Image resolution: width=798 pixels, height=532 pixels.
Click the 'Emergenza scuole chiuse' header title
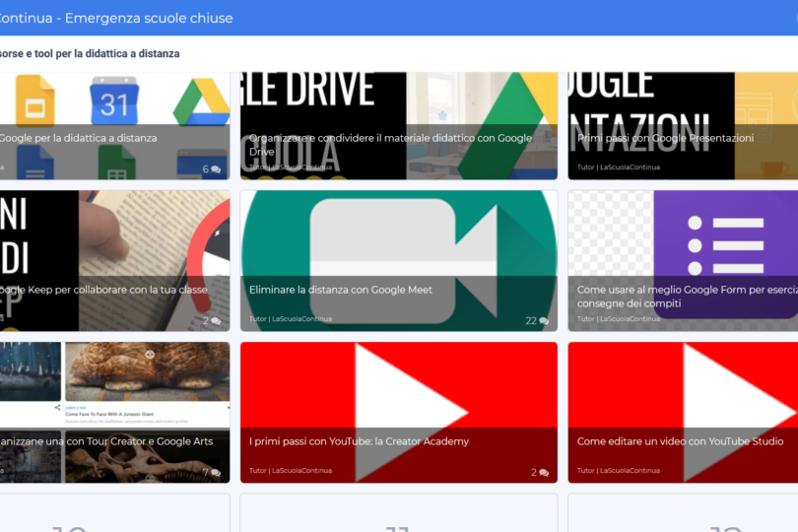(x=149, y=19)
